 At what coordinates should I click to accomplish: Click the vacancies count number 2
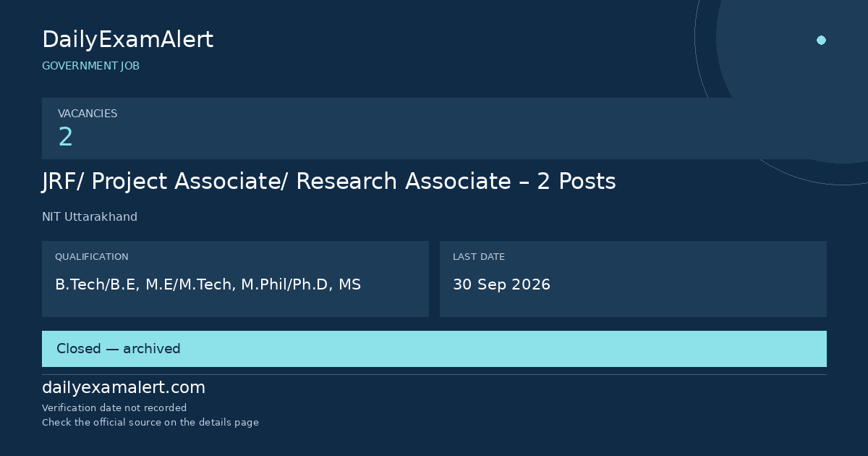[65, 137]
